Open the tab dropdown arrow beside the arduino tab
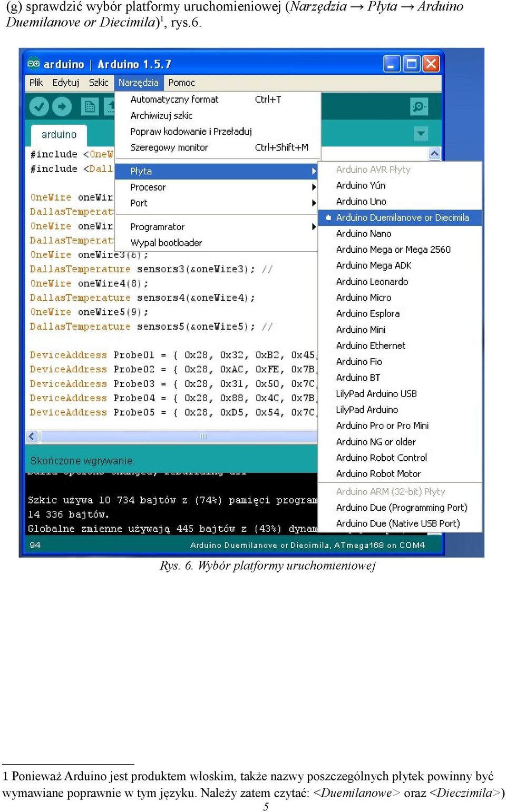This screenshot has width=506, height=812. [x=421, y=134]
